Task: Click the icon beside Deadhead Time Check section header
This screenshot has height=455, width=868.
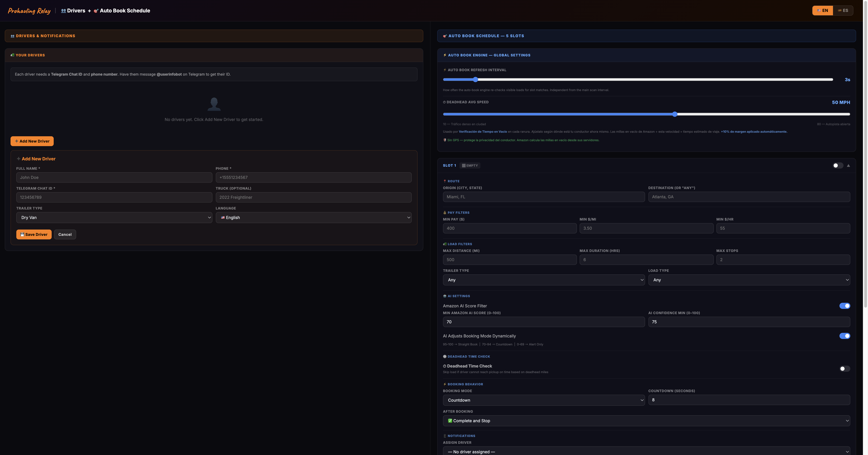Action: coord(445,357)
